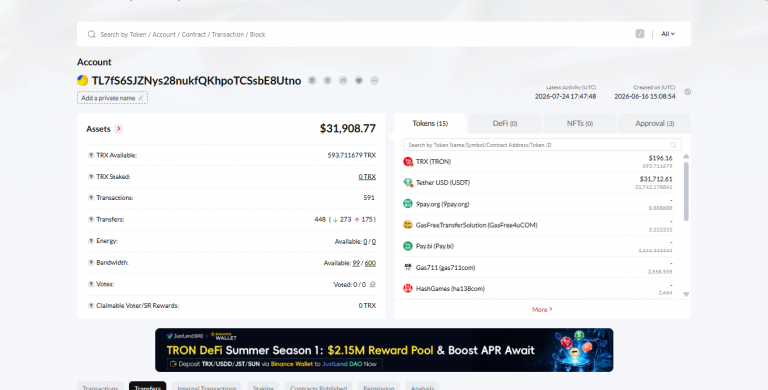The image size is (768, 390).
Task: Click the account avatar icon
Action: [83, 80]
